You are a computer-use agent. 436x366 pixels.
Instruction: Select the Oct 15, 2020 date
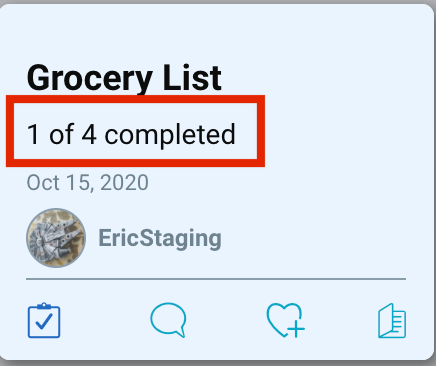click(87, 182)
